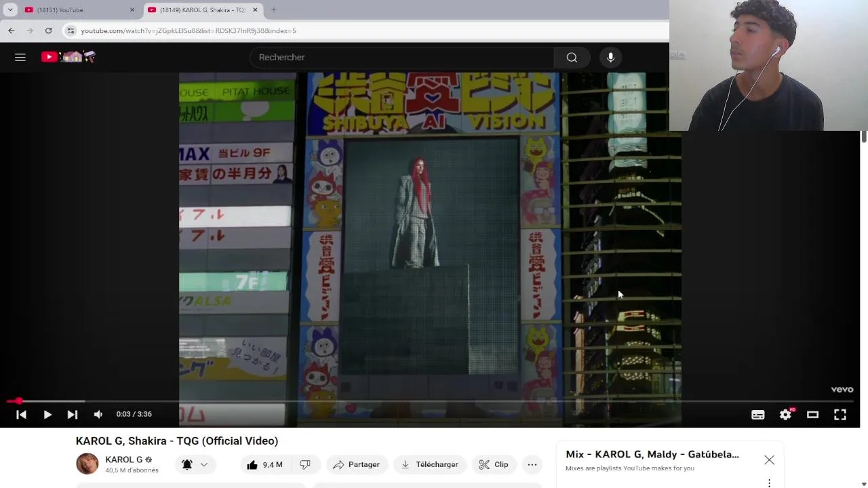The height and width of the screenshot is (488, 868).
Task: Skip to the next video in playlist
Action: [x=72, y=414]
